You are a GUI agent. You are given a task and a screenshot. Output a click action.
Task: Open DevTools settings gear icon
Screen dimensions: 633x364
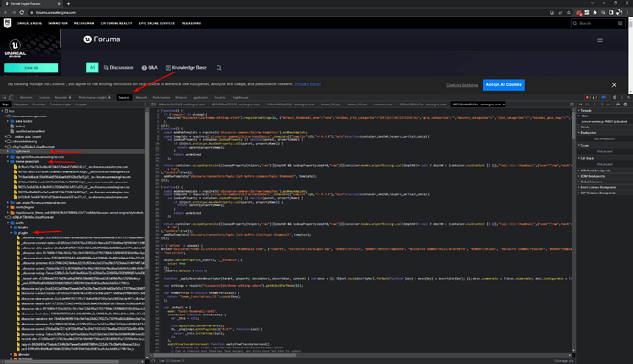pyautogui.click(x=615, y=98)
